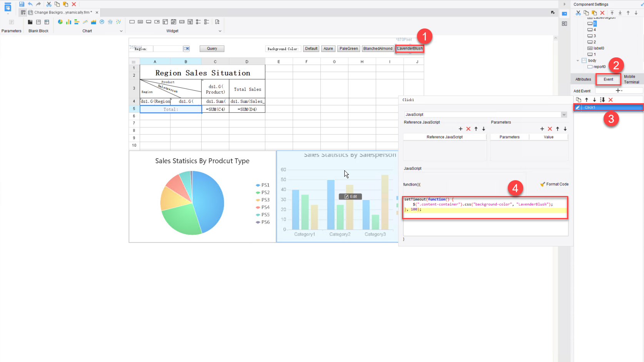
Task: Collapse the body node in component tree
Action: (x=577, y=60)
